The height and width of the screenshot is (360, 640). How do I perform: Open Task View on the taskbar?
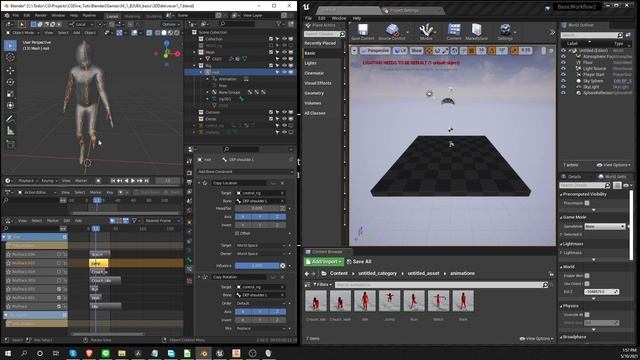pyautogui.click(x=56, y=353)
